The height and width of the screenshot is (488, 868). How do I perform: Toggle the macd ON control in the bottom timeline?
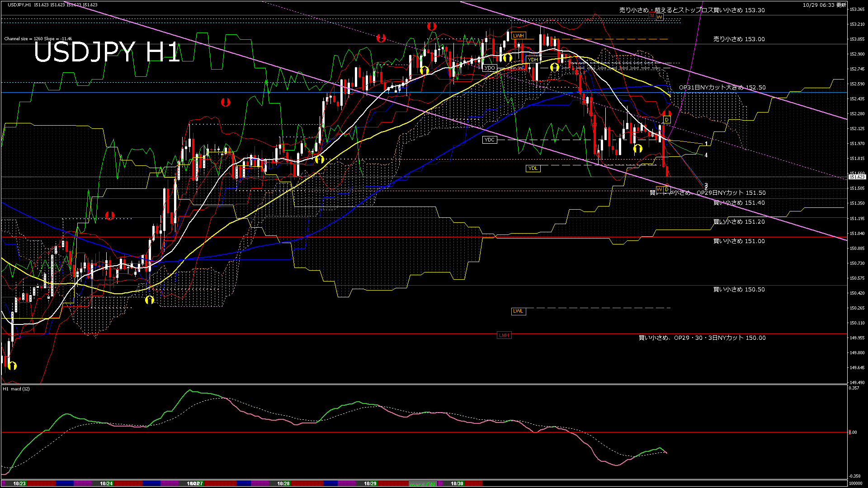pyautogui.click(x=422, y=483)
